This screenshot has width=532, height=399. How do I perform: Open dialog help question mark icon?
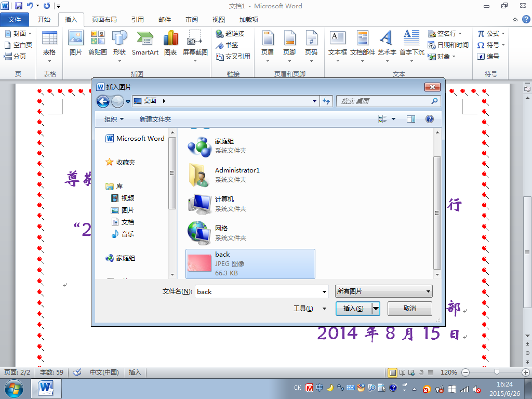click(429, 119)
